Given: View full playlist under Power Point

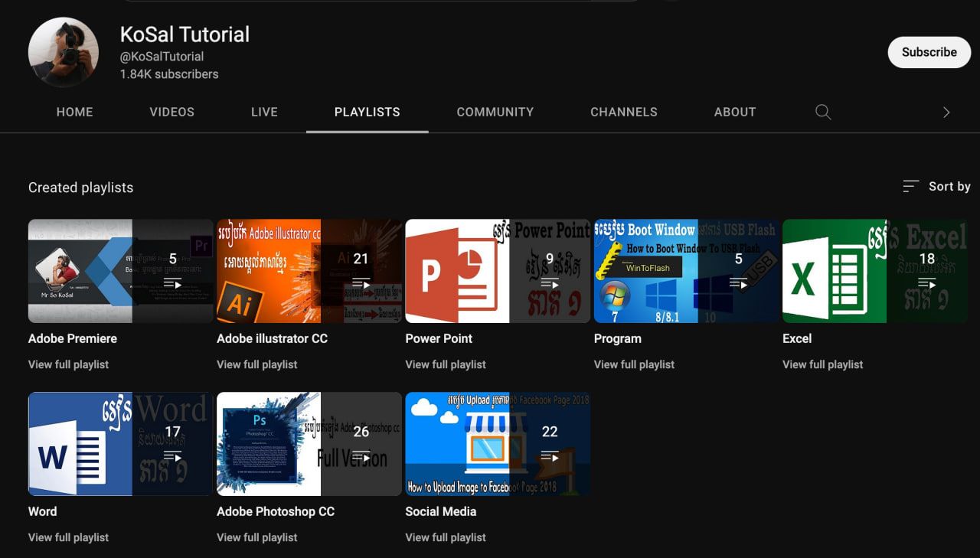Looking at the screenshot, I should pyautogui.click(x=446, y=364).
